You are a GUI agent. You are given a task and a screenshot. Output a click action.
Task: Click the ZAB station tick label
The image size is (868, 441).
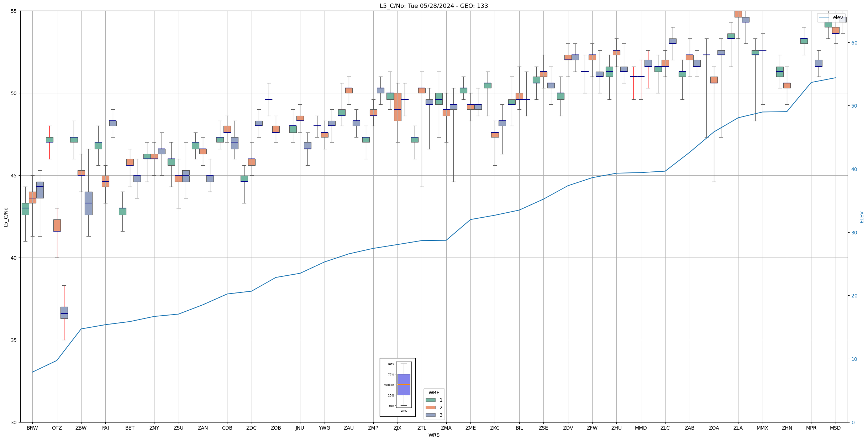point(690,428)
